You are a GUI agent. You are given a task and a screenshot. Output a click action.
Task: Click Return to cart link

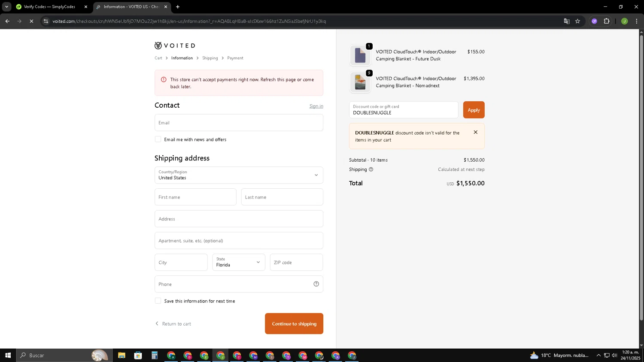coord(173,324)
